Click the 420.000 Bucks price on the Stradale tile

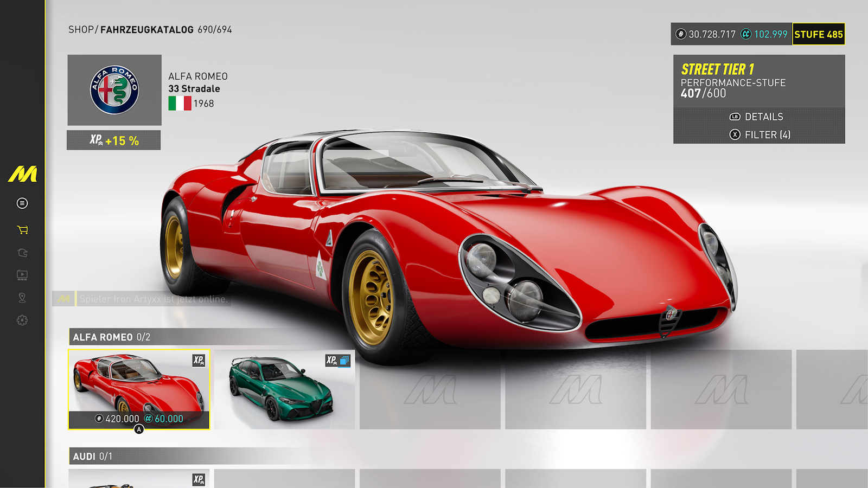[x=122, y=419]
